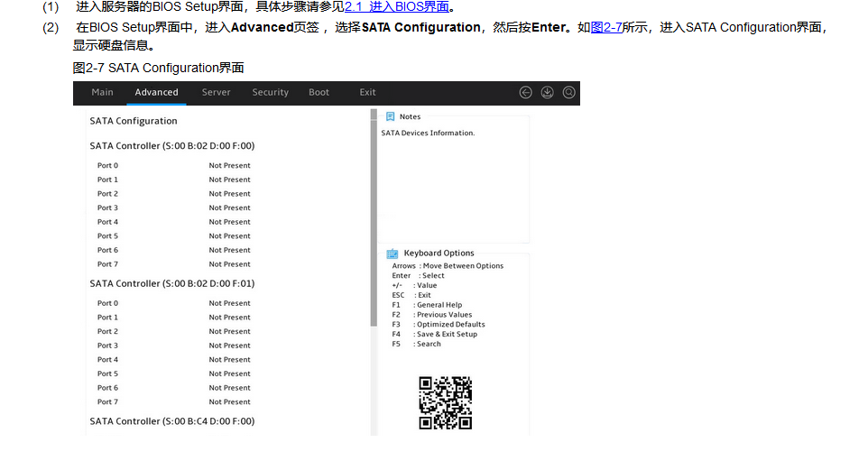This screenshot has width=868, height=452.
Task: Click the '+/- : Value' line
Action: click(x=414, y=285)
